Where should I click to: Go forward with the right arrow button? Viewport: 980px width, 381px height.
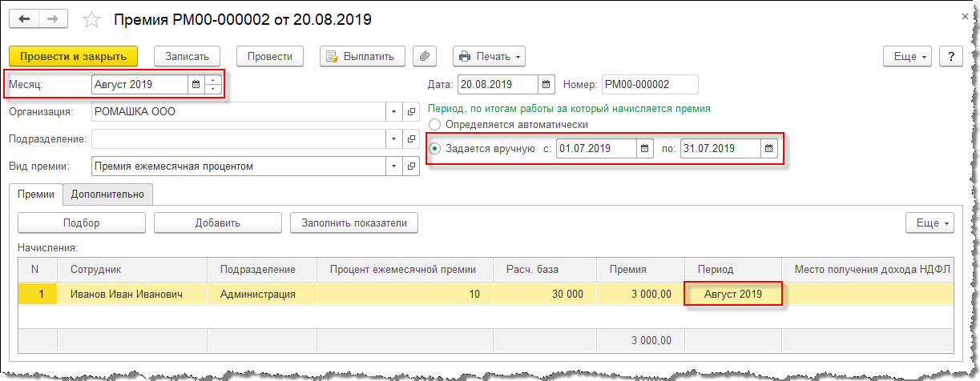53,18
